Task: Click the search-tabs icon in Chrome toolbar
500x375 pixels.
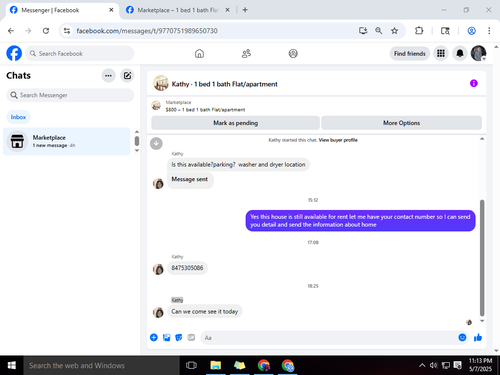Action: point(445,31)
